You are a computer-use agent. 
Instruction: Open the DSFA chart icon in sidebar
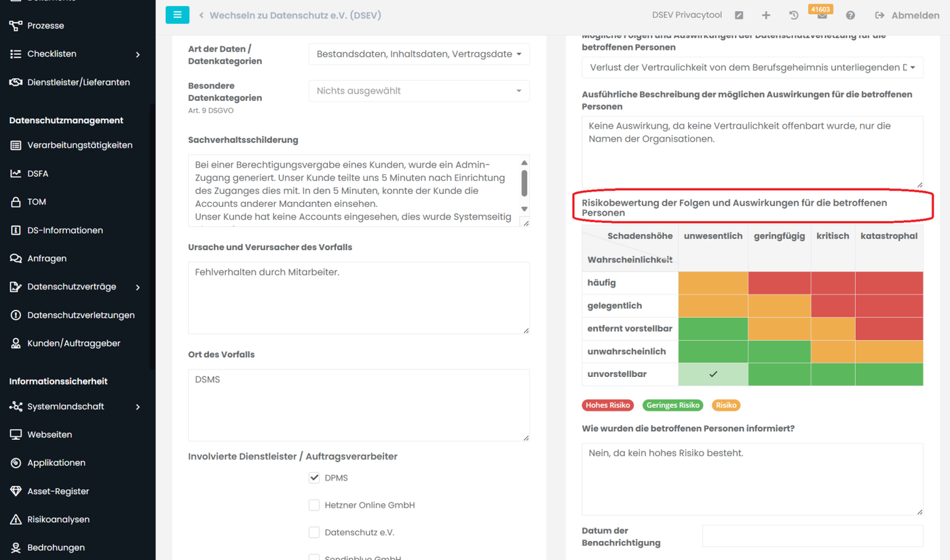tap(16, 174)
